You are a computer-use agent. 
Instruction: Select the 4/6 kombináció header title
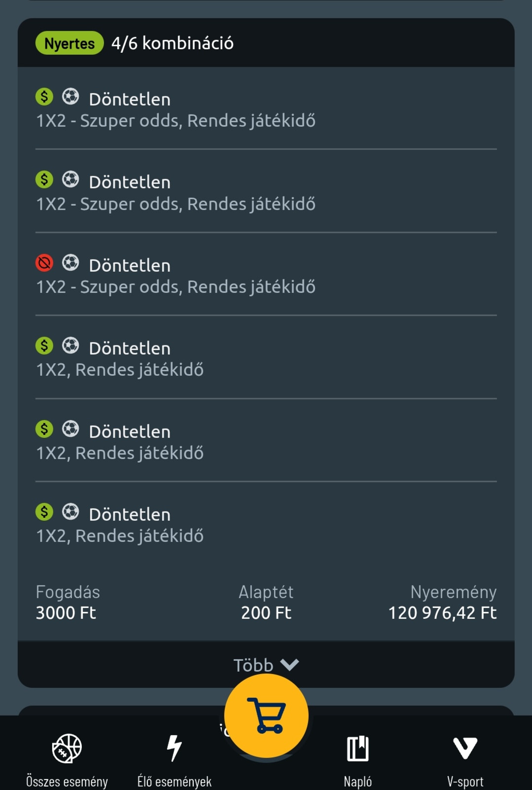[x=173, y=43]
